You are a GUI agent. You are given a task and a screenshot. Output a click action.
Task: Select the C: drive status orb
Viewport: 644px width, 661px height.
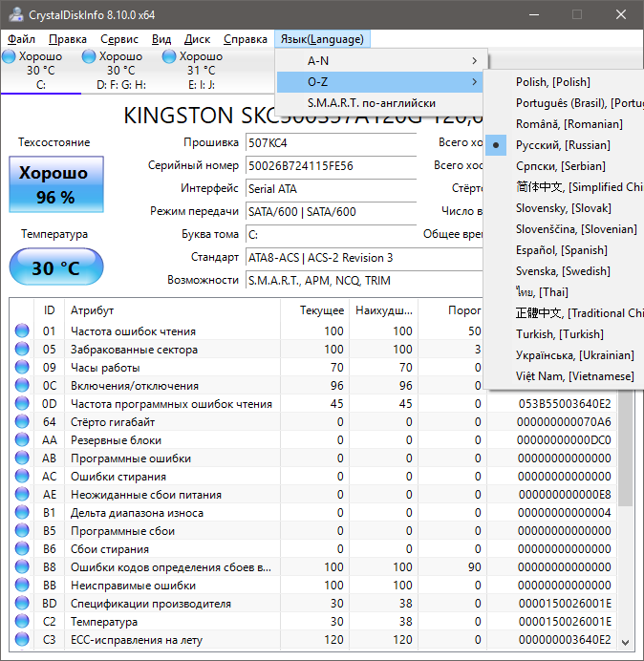10,56
